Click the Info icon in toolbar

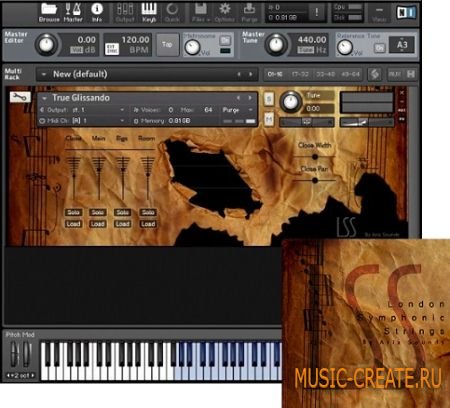[x=97, y=12]
